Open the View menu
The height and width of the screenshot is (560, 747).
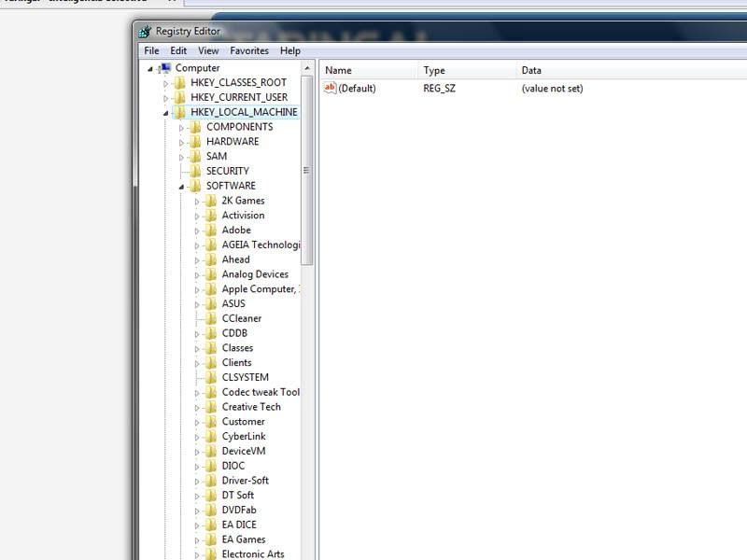(x=208, y=50)
